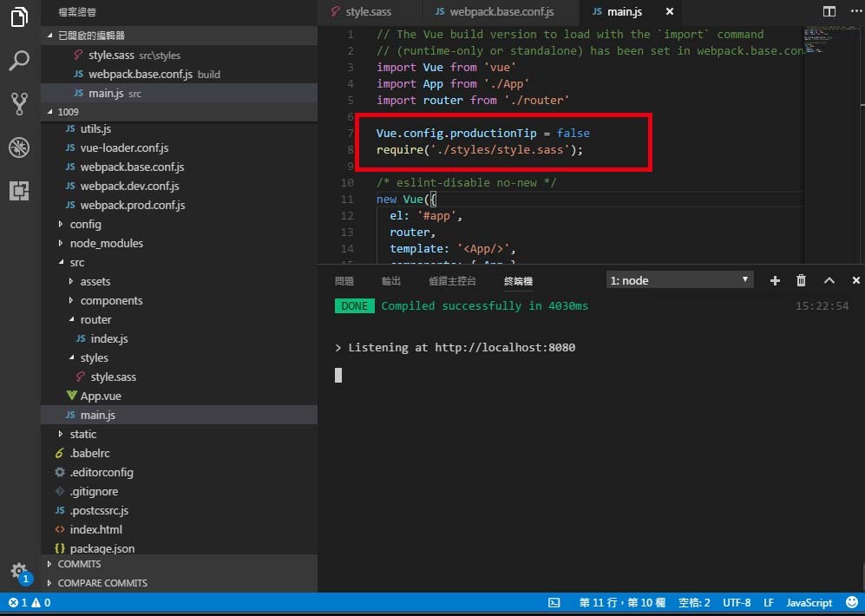Open utils.js in file tree
Viewport: 865px width, 616px height.
(x=180, y=129)
